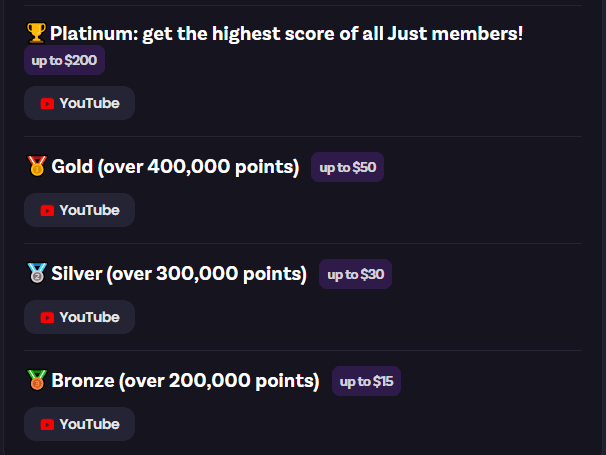
Task: Click the YouTube logo under Platinum tier
Action: [x=47, y=103]
